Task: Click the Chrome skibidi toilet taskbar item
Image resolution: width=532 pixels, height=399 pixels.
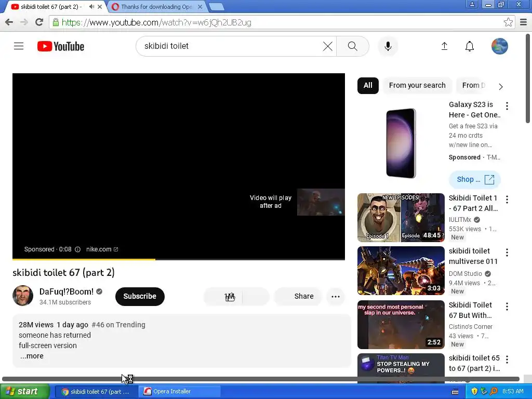Action: coord(97,392)
